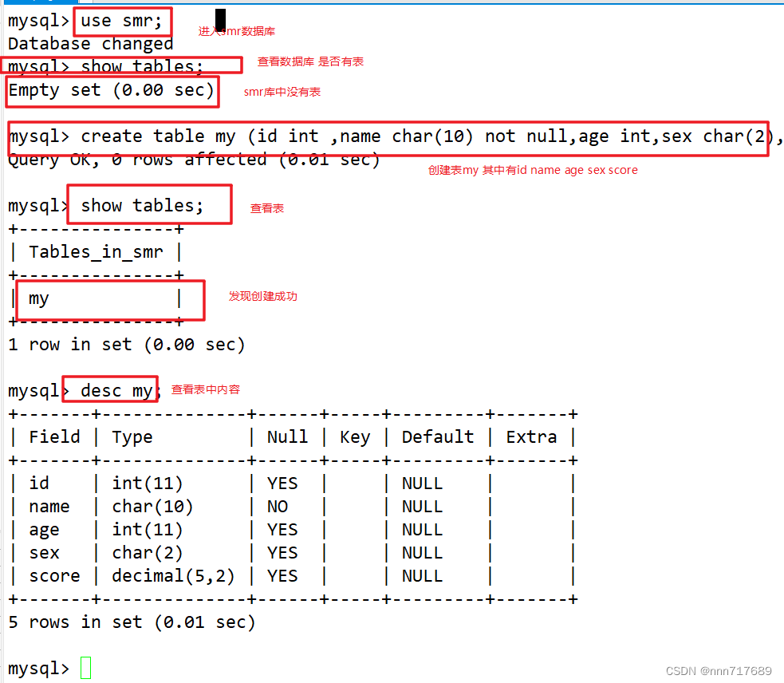
Task: Click the '1 row in set (0.00 sec)' line
Action: 127,345
